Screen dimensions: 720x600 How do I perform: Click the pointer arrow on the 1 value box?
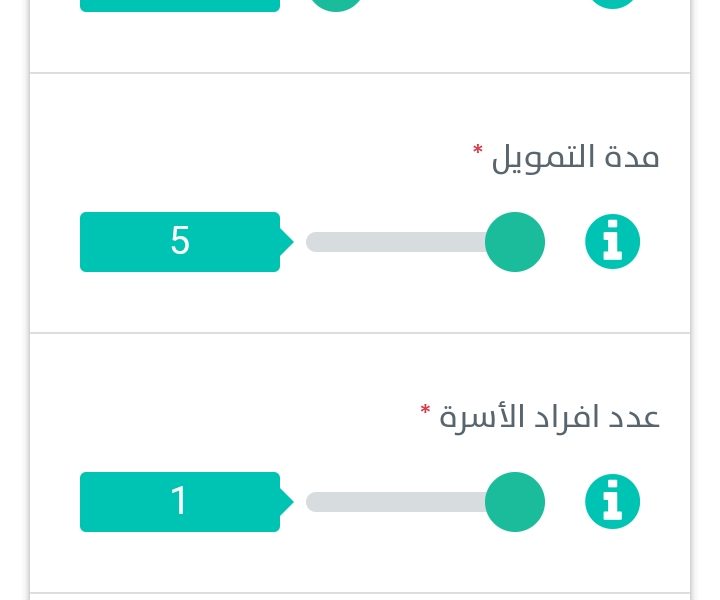[x=287, y=502]
